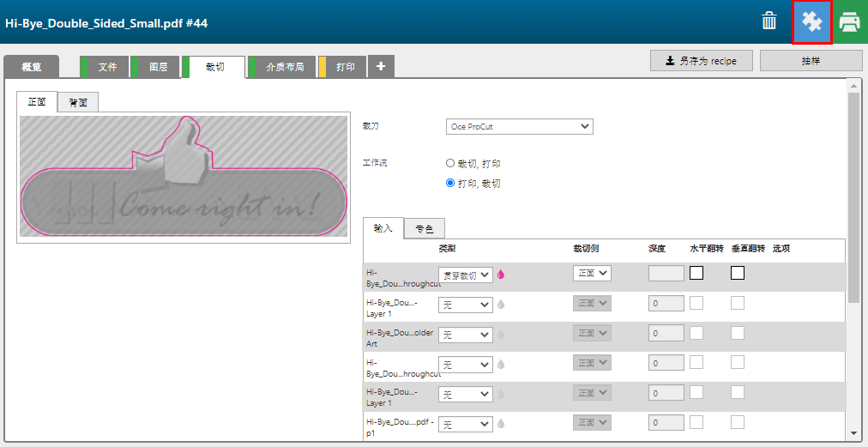Select the 裁切, 打印 workflow radio button
Viewport: 868px width, 447px height.
[x=450, y=163]
